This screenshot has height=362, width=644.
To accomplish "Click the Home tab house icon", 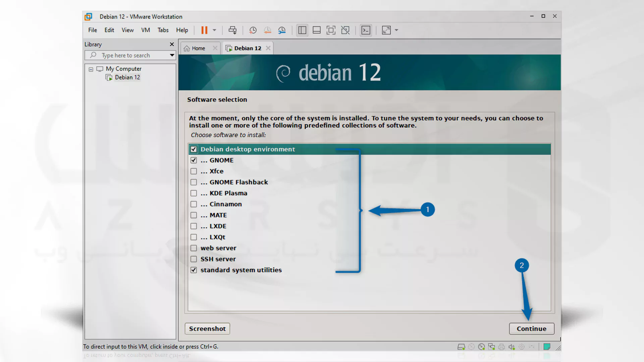I will click(187, 48).
